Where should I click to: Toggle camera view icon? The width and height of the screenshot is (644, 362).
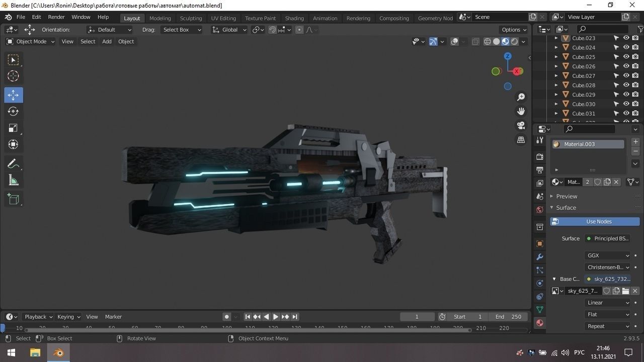tap(521, 125)
